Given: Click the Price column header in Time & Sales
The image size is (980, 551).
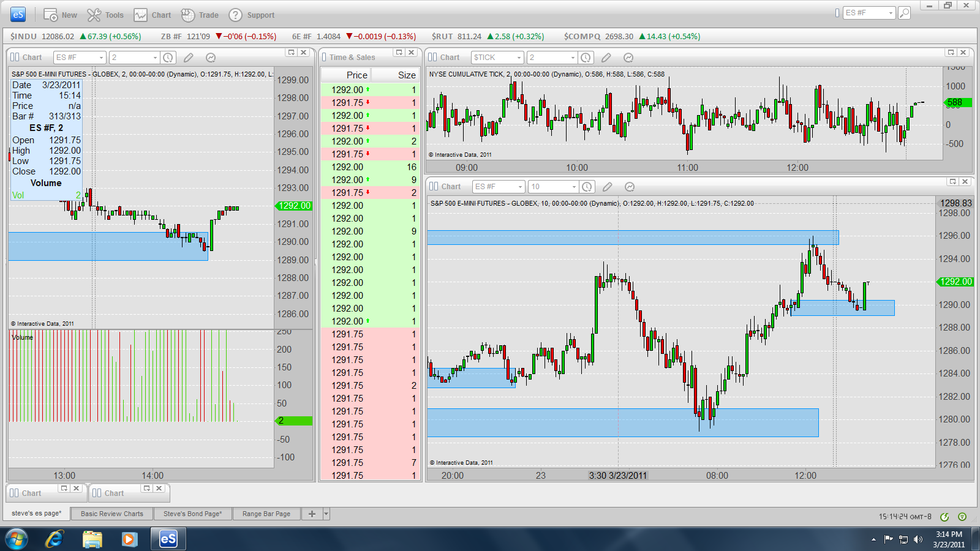Looking at the screenshot, I should (346, 75).
